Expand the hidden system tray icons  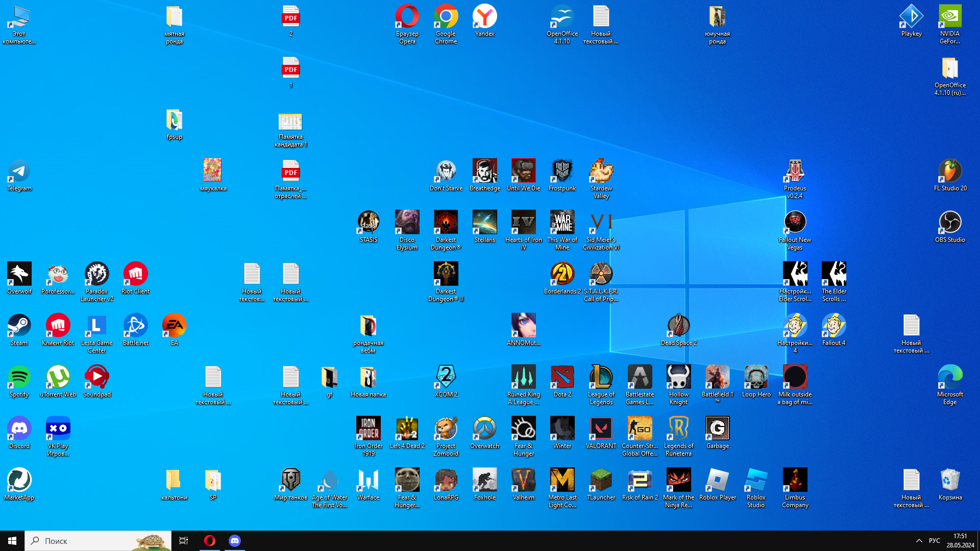tap(919, 541)
